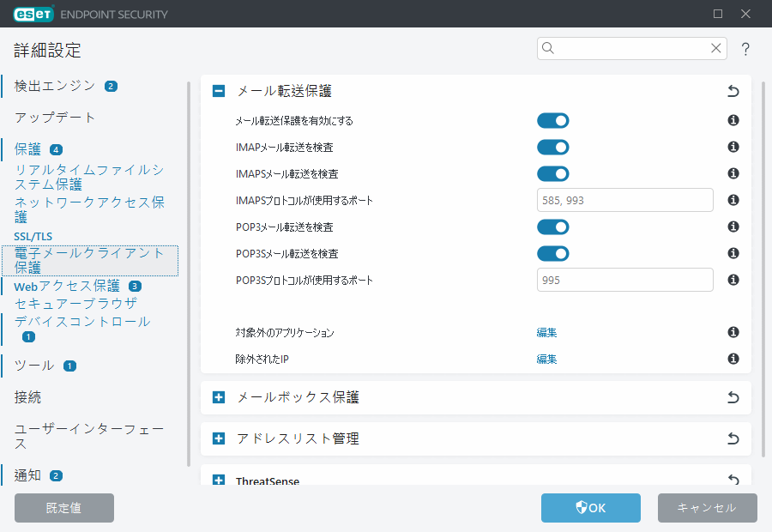This screenshot has width=772, height=532.
Task: Click 編集 link for 対象外のアプリケーション
Action: click(546, 333)
